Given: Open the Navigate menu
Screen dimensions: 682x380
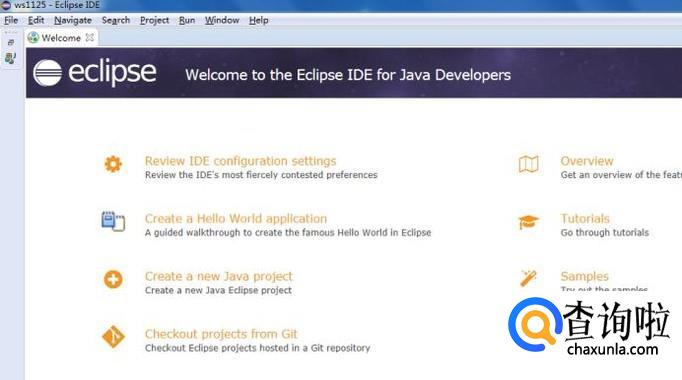Looking at the screenshot, I should (x=73, y=20).
